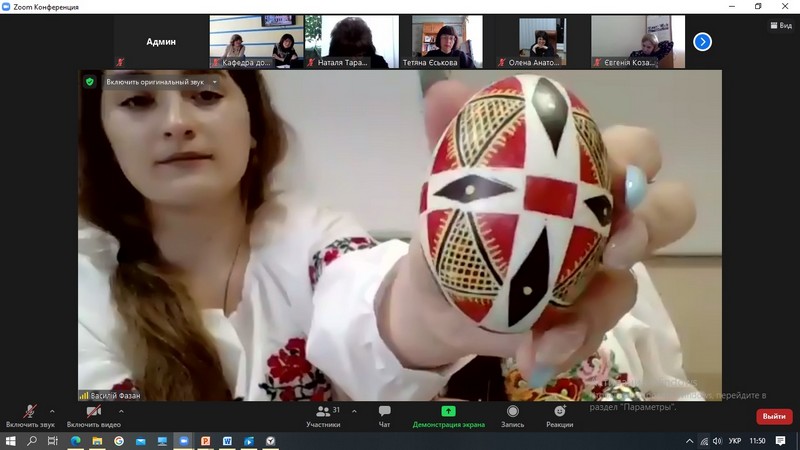The image size is (800, 450).
Task: Open video options arrow next to camera
Action: pos(121,411)
